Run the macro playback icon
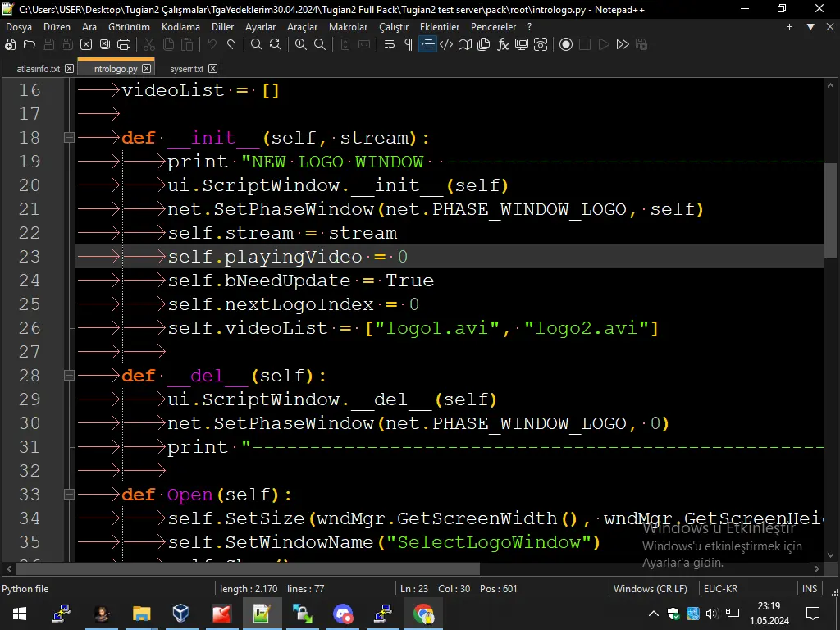840x630 pixels. point(602,44)
